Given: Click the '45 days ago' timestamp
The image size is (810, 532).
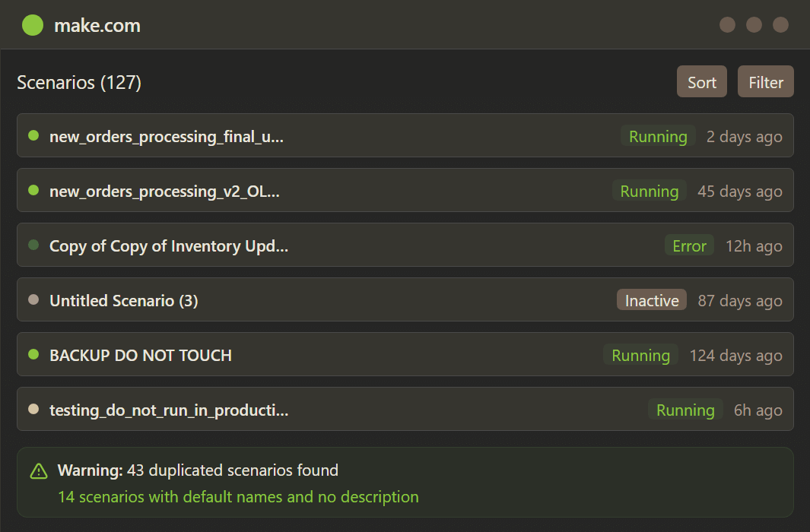Looking at the screenshot, I should point(740,192).
